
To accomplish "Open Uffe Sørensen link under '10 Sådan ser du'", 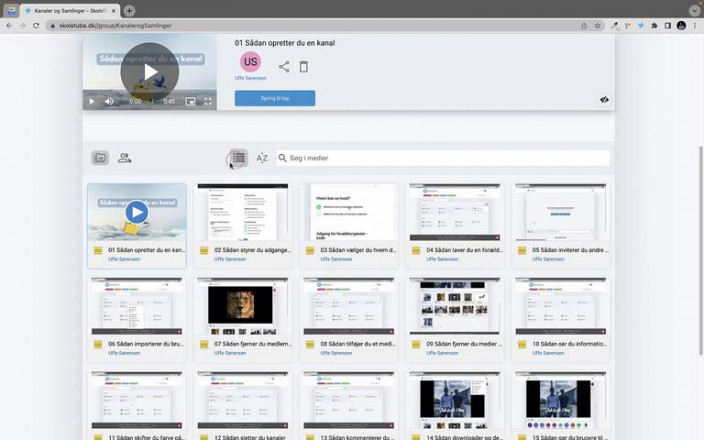I will 548,353.
